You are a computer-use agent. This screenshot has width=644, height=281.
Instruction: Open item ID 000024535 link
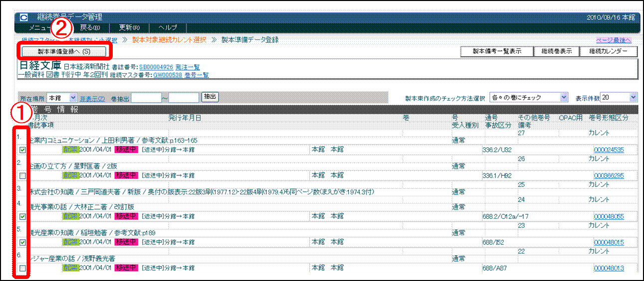tap(609, 150)
